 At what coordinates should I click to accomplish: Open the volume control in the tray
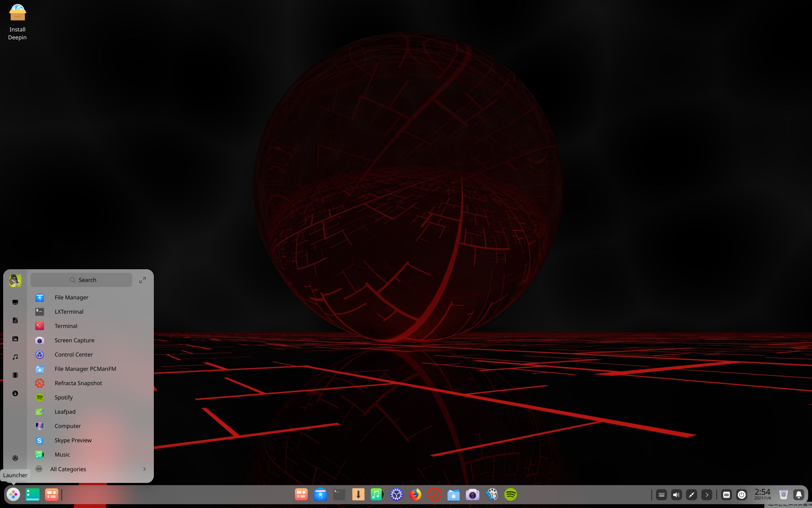(677, 495)
